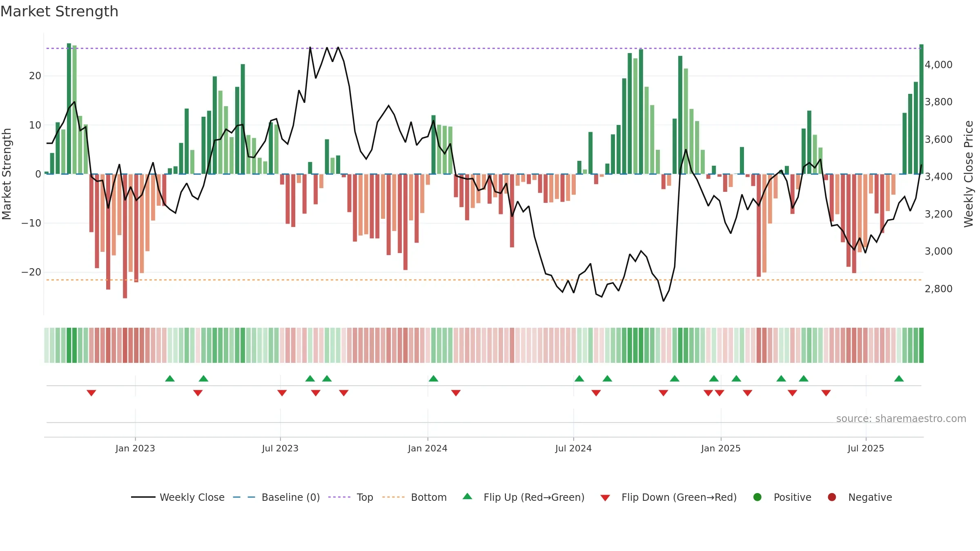Toggle the Top legend entry

[351, 497]
